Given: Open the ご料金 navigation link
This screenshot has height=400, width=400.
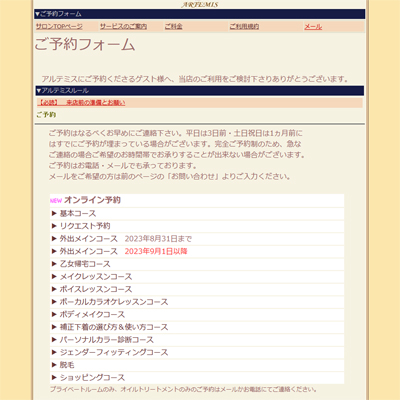Looking at the screenshot, I should pyautogui.click(x=173, y=26).
